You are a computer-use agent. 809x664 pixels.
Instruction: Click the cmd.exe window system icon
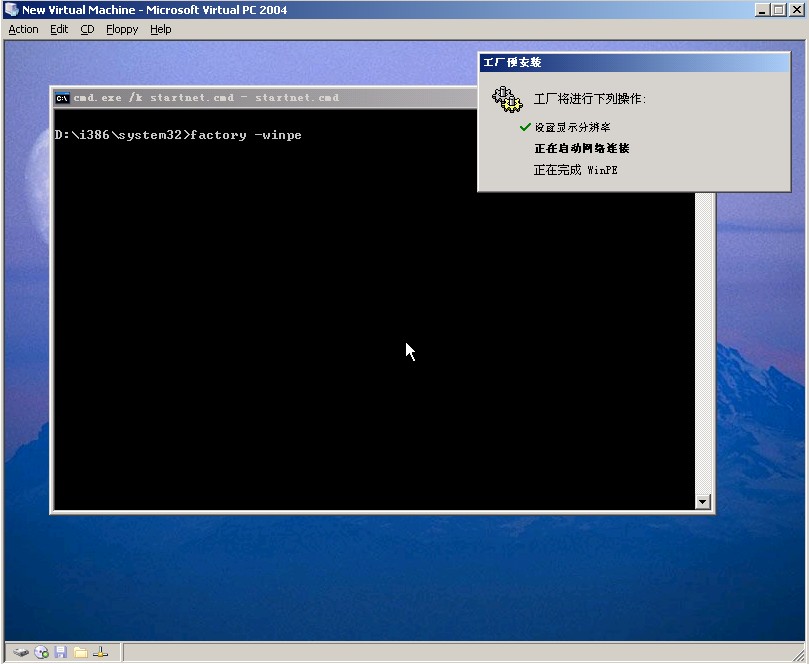pyautogui.click(x=62, y=98)
